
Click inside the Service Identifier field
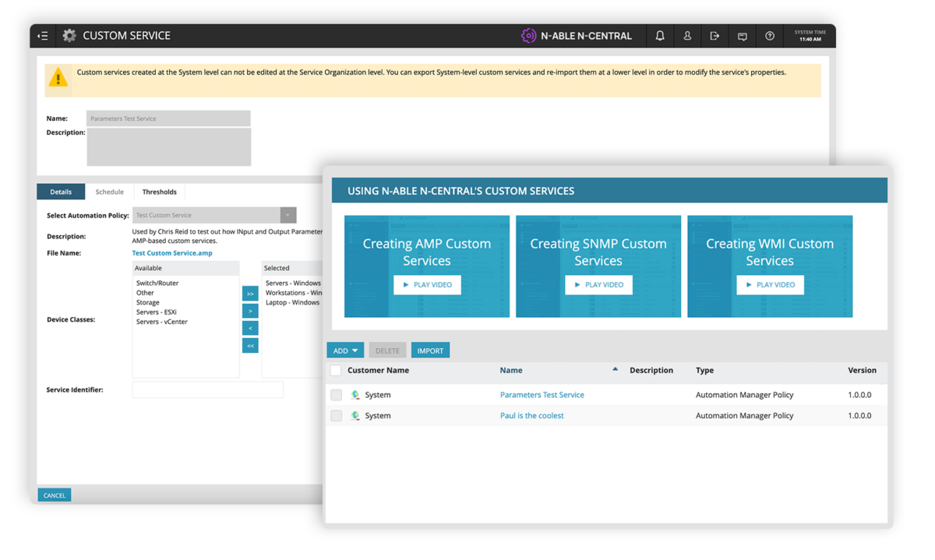(207, 389)
